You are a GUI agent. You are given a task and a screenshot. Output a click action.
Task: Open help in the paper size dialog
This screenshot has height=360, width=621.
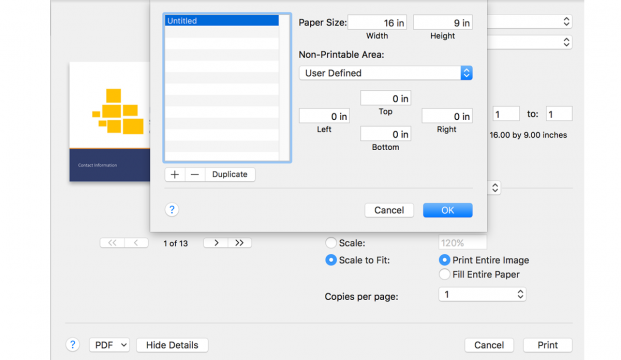(172, 210)
